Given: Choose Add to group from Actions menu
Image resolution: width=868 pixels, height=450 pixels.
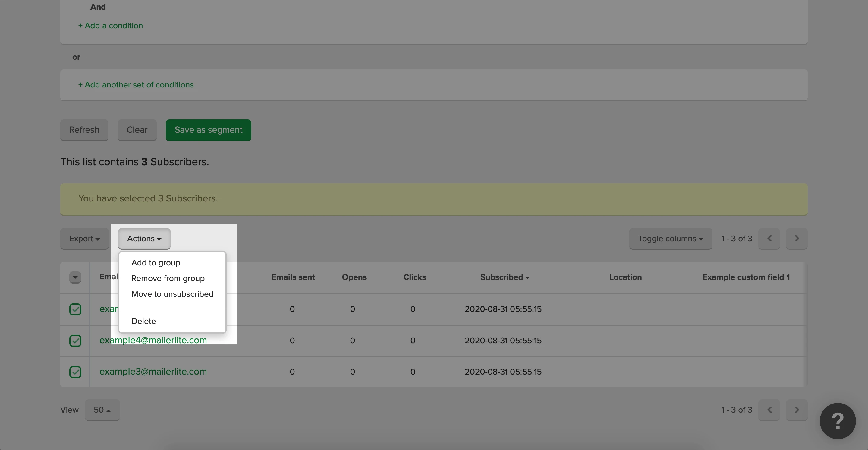Looking at the screenshot, I should click(156, 263).
